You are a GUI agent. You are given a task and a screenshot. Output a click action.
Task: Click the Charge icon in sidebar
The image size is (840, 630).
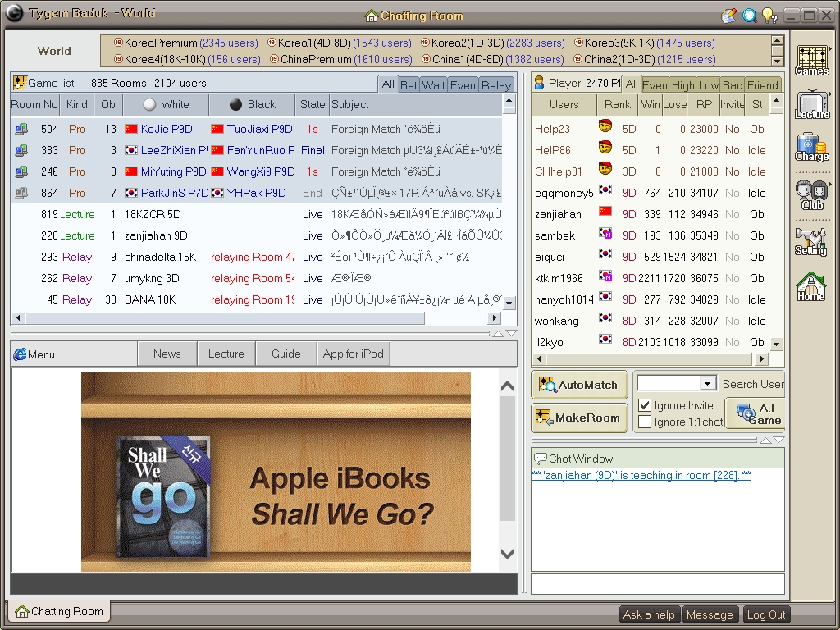[811, 148]
